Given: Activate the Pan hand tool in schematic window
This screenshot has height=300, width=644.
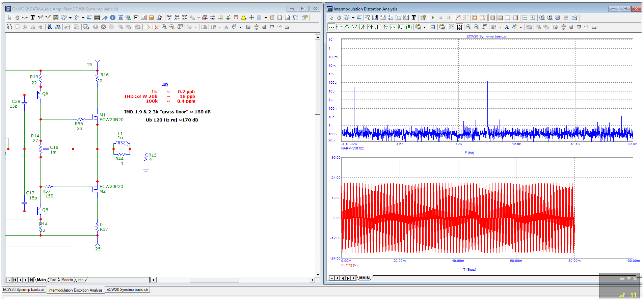Looking at the screenshot, I should pyautogui.click(x=17, y=18).
